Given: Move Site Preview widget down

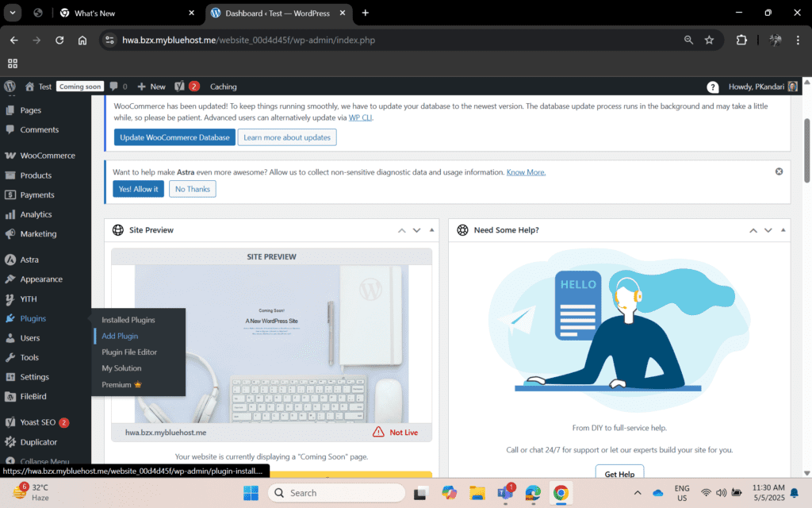Looking at the screenshot, I should click(416, 230).
